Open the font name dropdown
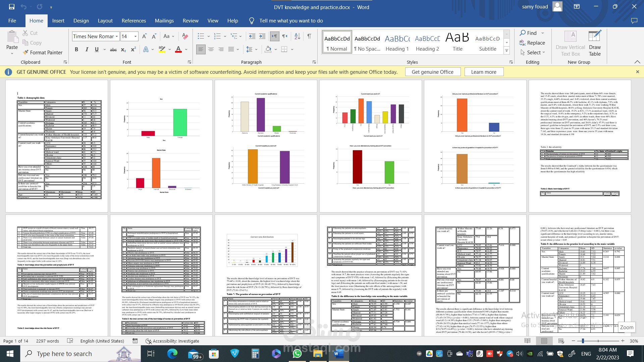This screenshot has width=644, height=362. [x=117, y=36]
